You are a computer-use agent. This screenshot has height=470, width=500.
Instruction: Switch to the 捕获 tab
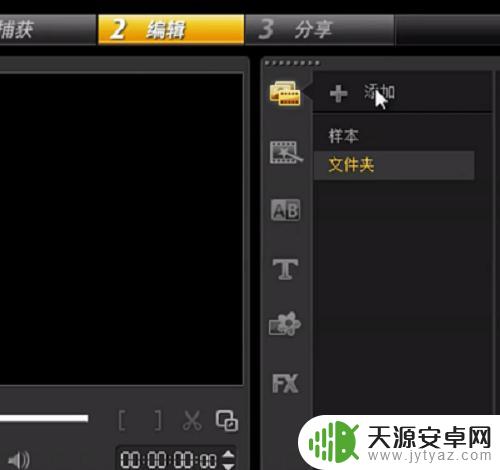point(47,29)
